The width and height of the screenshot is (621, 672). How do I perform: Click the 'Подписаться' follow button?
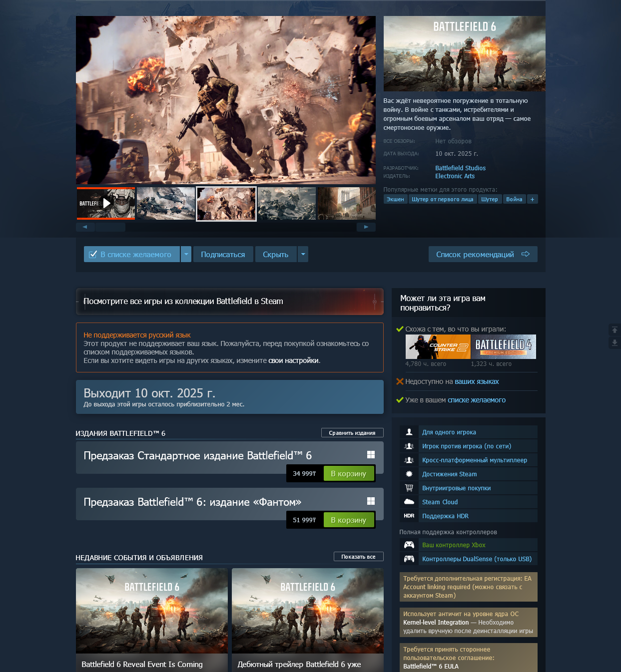click(x=223, y=254)
